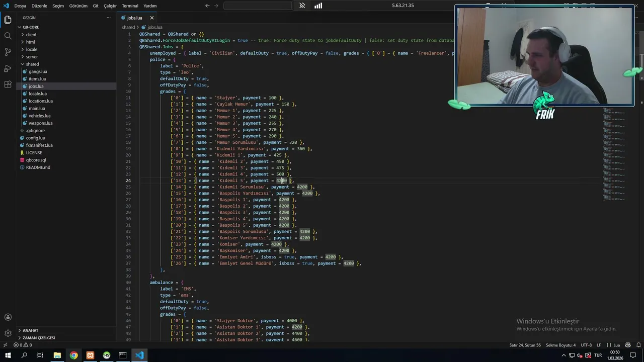This screenshot has width=644, height=362.
Task: Open Task View on taskbar
Action: (x=40, y=355)
